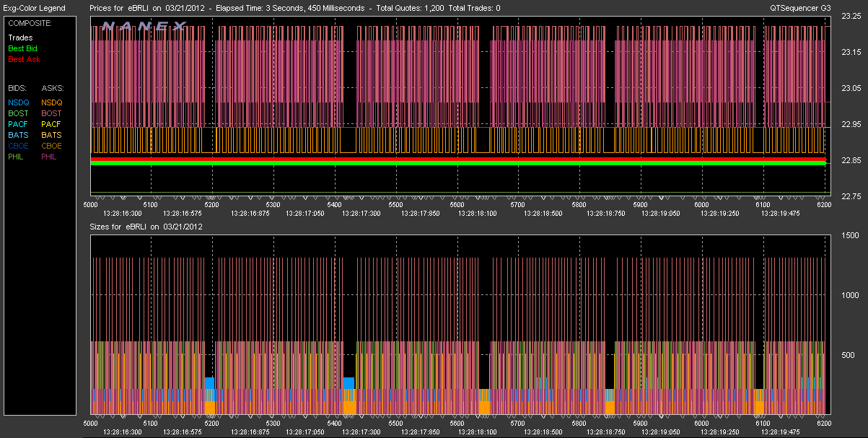The width and height of the screenshot is (868, 438).
Task: Click timestamp 13:28:18:500 under Sizes chart
Action: [x=545, y=432]
